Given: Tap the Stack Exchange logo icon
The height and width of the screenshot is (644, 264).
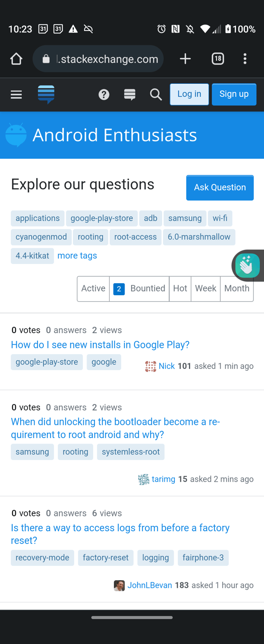Looking at the screenshot, I should coord(46,94).
